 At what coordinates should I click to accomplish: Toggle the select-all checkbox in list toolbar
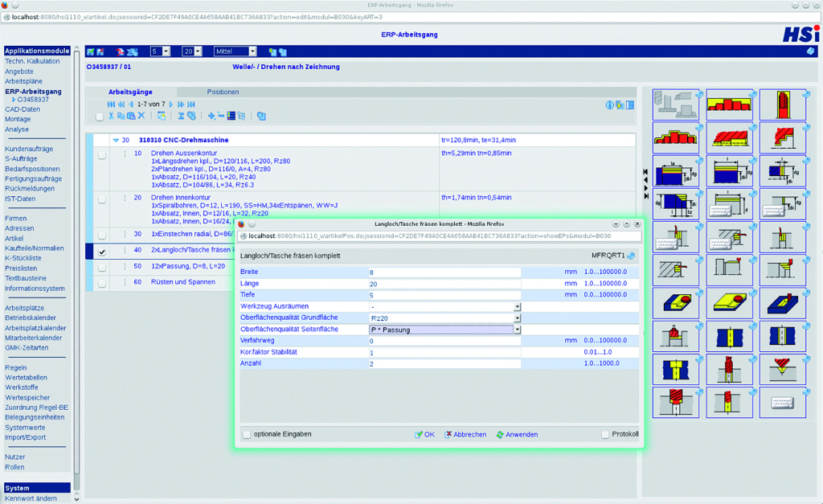coord(100,117)
